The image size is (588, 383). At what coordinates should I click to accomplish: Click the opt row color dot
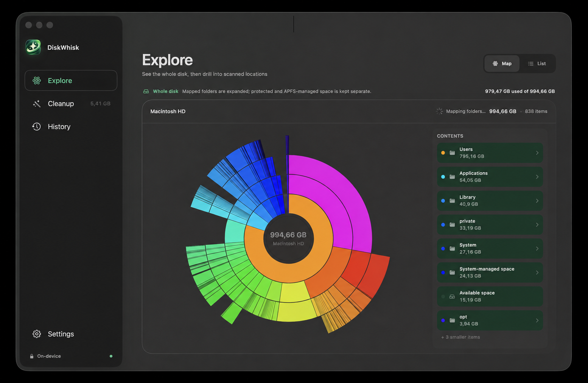click(443, 321)
